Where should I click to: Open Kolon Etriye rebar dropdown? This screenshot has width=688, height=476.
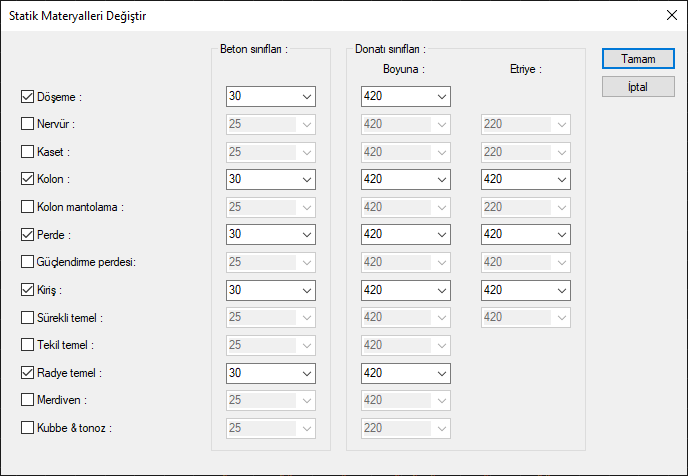coord(560,180)
